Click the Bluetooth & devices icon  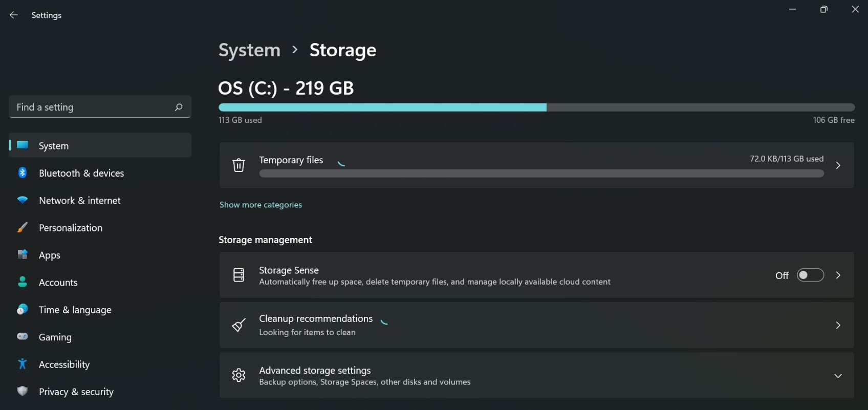23,173
